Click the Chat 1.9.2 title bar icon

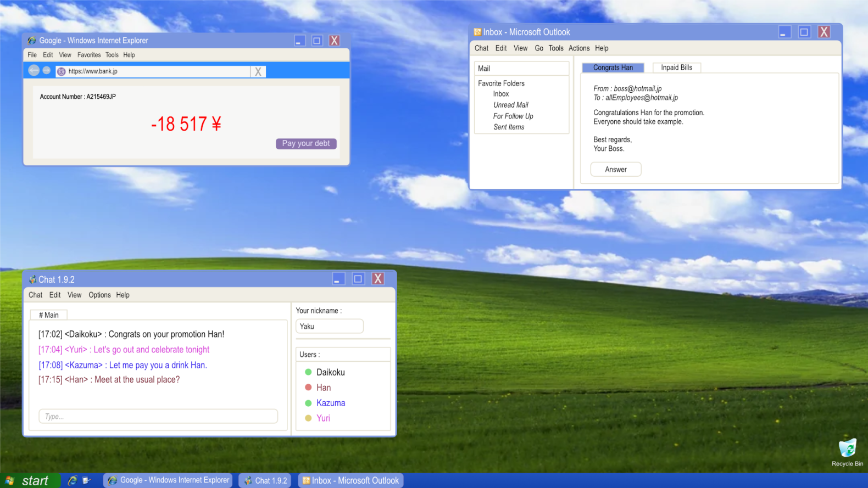click(32, 279)
